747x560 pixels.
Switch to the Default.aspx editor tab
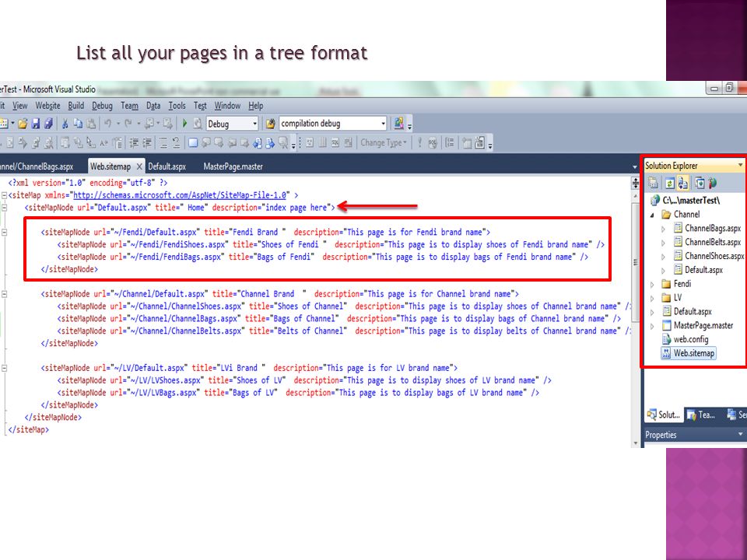(167, 166)
